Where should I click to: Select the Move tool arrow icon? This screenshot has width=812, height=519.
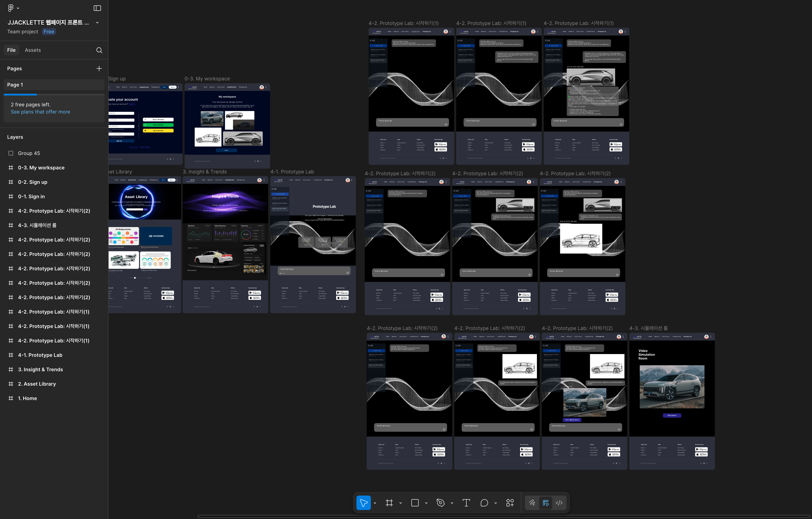pos(363,503)
